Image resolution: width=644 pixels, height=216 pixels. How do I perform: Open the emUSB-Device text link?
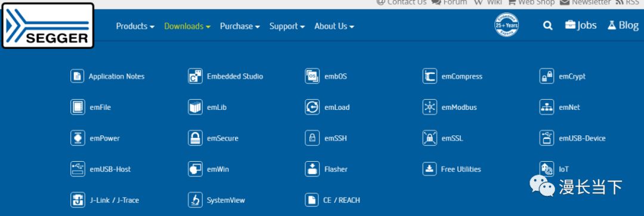(582, 138)
